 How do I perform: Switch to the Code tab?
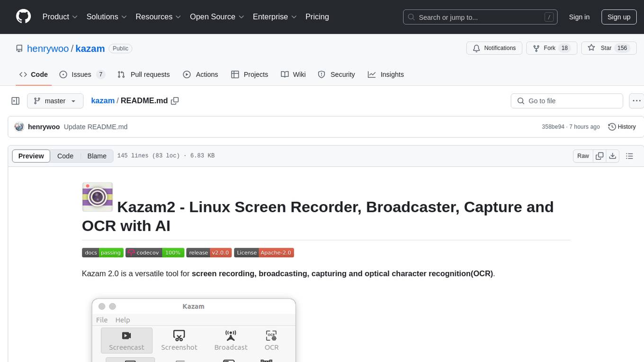tap(34, 74)
